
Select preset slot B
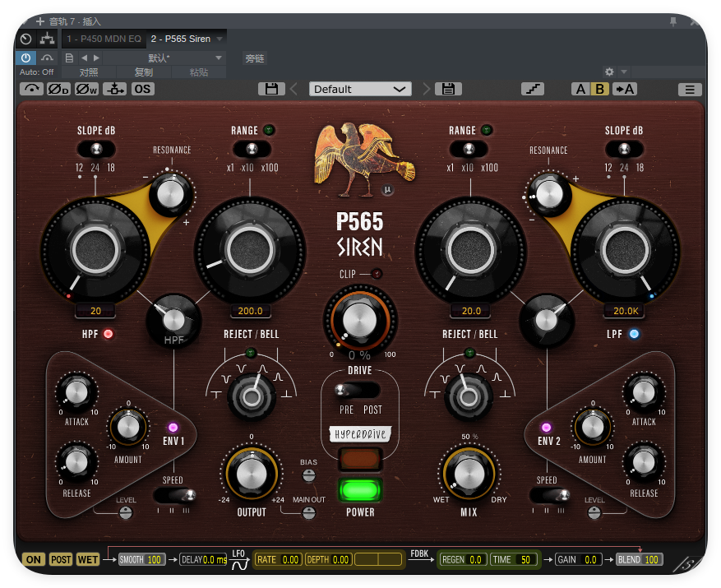coord(599,89)
